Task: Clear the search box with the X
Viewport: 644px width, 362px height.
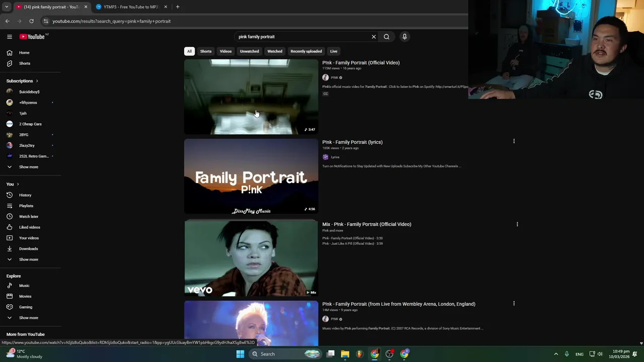Action: point(374,37)
